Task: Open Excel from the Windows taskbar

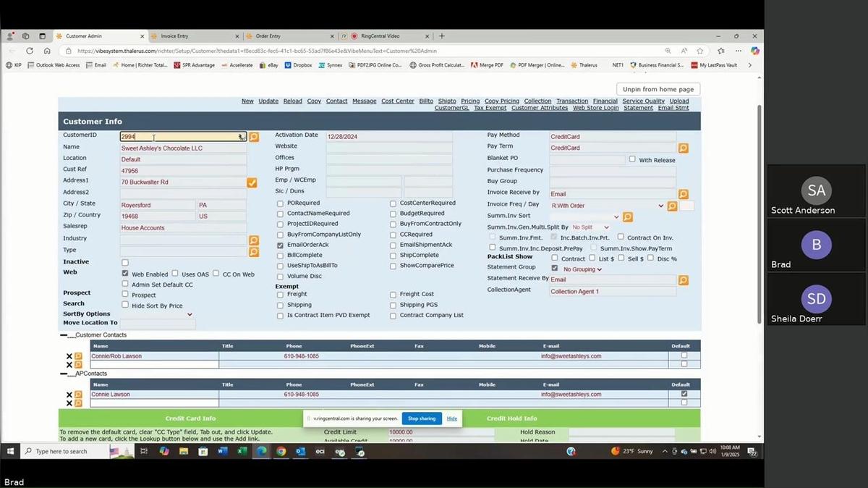Action: coord(242,451)
